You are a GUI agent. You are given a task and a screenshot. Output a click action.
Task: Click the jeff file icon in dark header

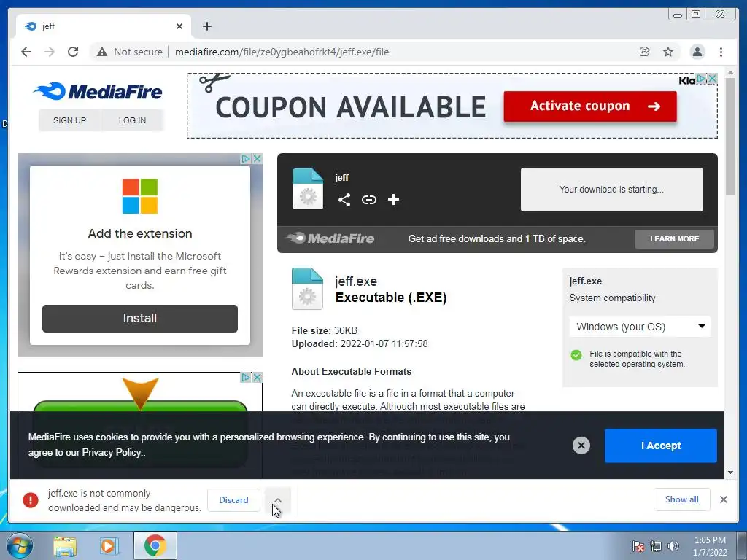click(308, 189)
